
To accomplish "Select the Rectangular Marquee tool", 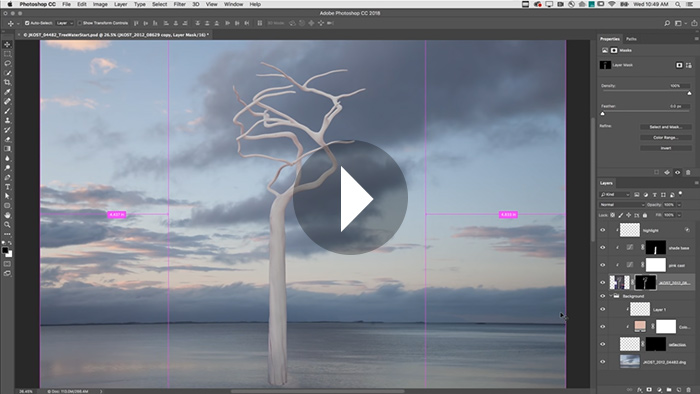I will 7,54.
